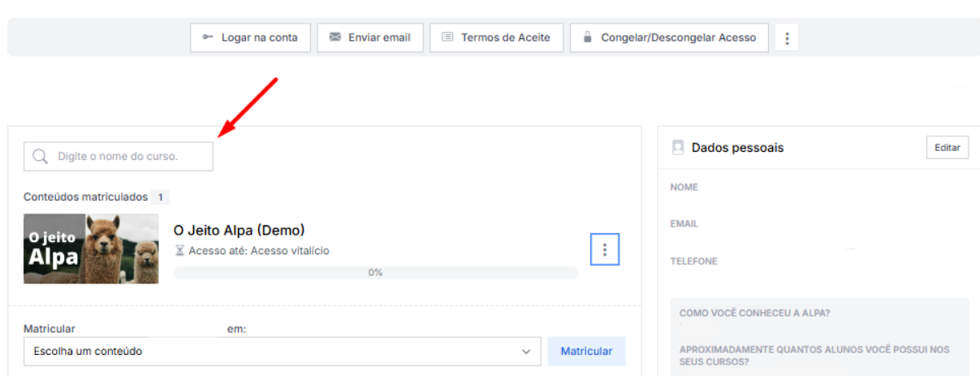This screenshot has height=376, width=980.
Task: Click the padlock icon on Congelar/Descongelar Acesso
Action: 587,37
